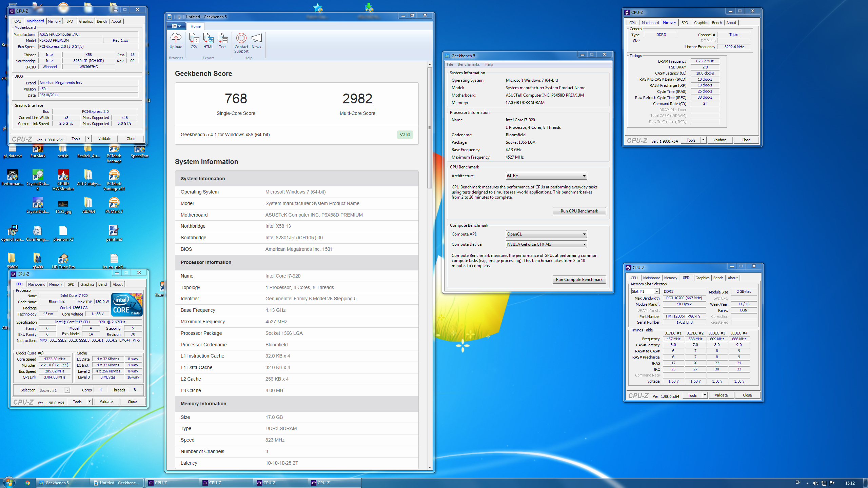Screen dimensions: 868x488
Task: Click the Valid badge in Geekbench results
Action: (x=405, y=135)
